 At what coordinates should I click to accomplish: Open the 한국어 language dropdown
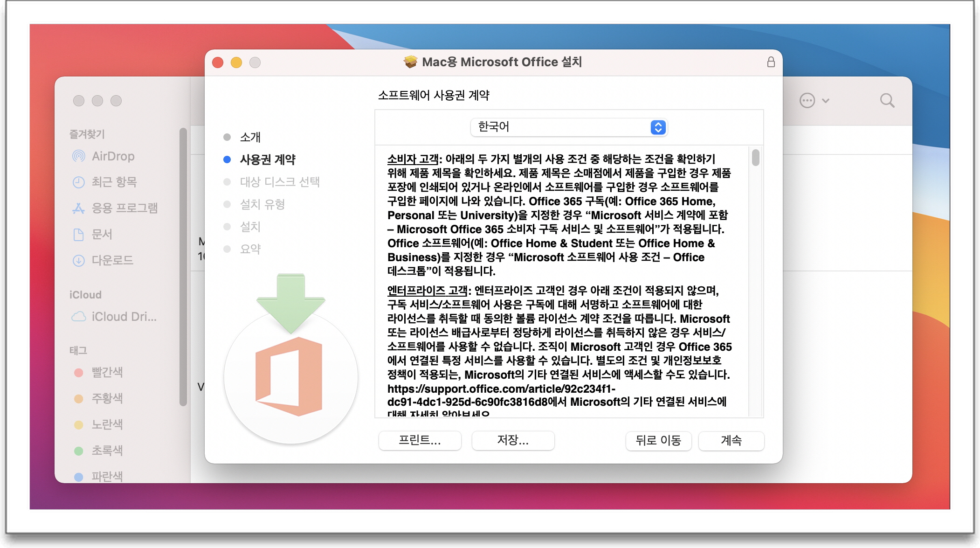569,127
